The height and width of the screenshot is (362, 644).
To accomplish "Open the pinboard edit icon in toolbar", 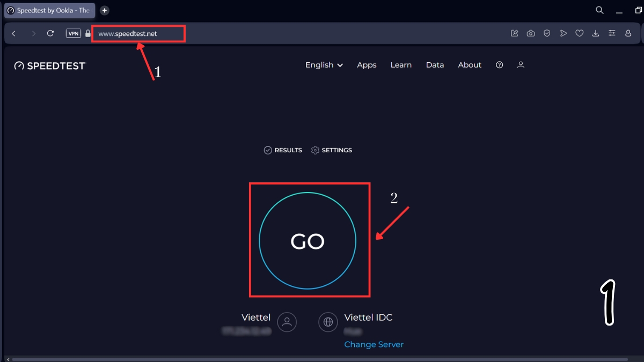I will [515, 33].
